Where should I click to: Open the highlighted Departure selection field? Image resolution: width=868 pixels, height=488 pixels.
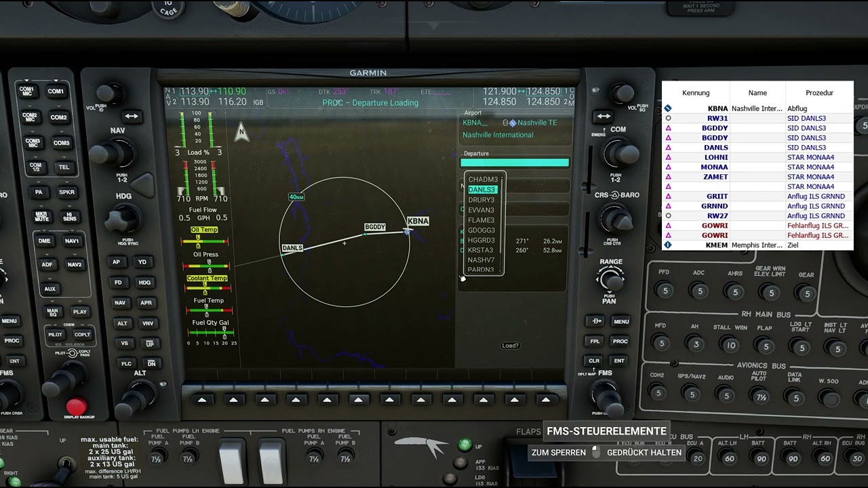click(515, 163)
